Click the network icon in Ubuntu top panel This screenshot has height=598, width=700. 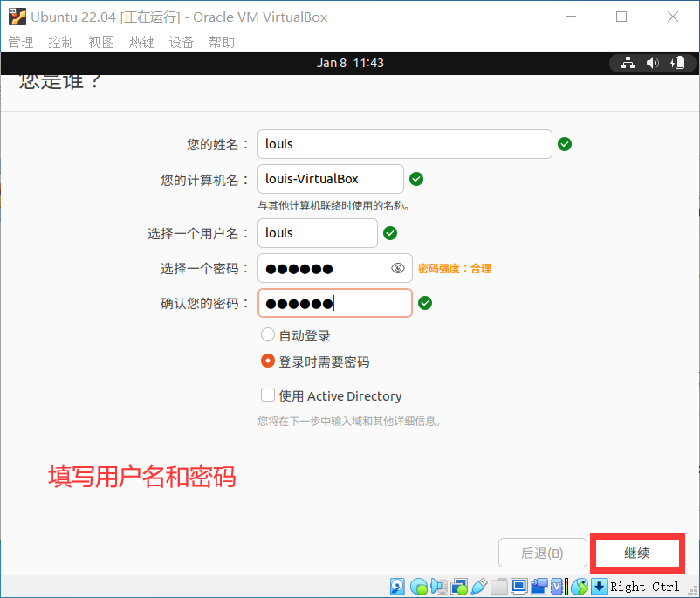[628, 62]
